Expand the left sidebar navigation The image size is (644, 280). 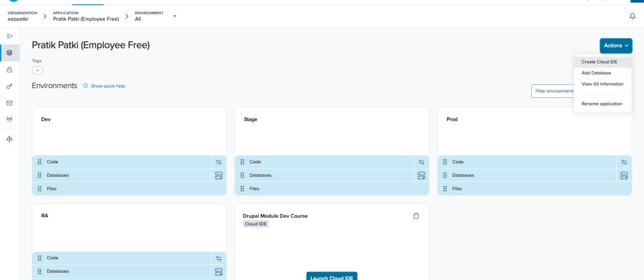tap(9, 36)
